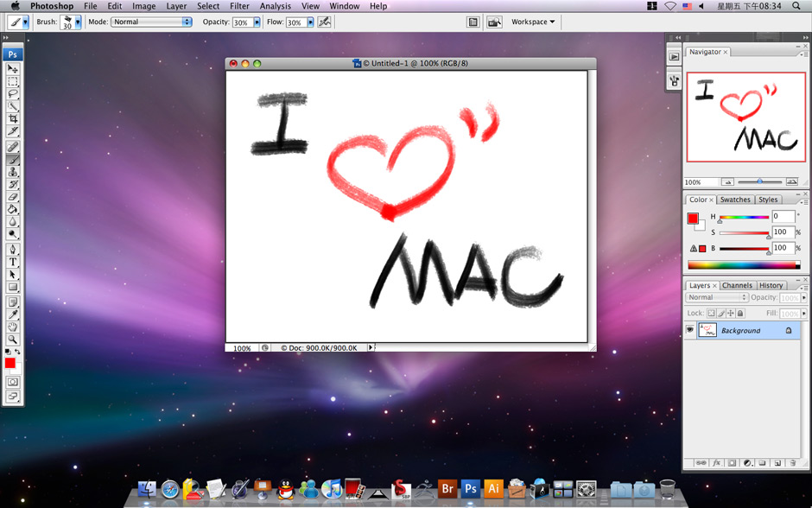
Task: Select the Zoom tool
Action: (12, 340)
